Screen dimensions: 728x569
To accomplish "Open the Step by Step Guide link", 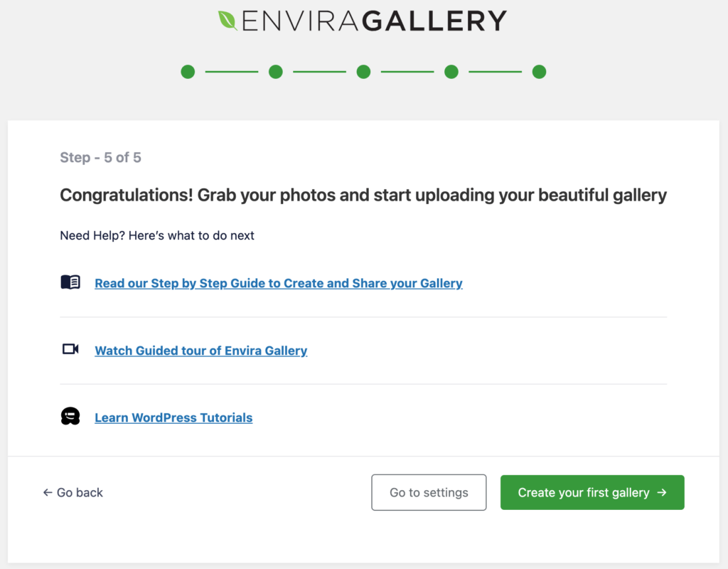I will [279, 283].
